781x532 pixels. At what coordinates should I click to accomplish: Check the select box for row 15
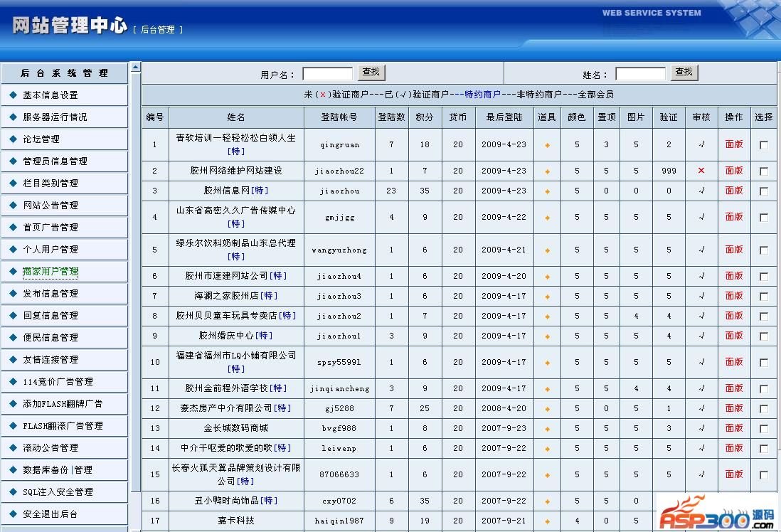click(763, 474)
